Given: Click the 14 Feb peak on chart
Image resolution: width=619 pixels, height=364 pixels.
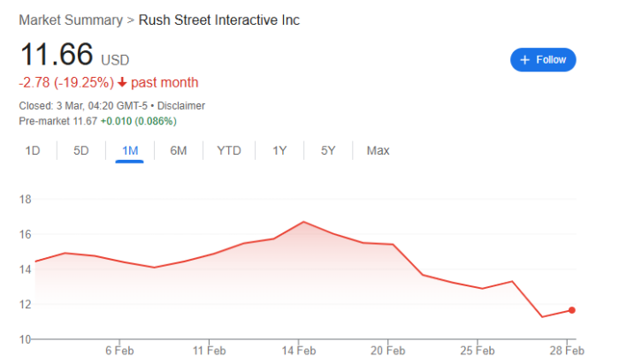Looking at the screenshot, I should (x=303, y=222).
